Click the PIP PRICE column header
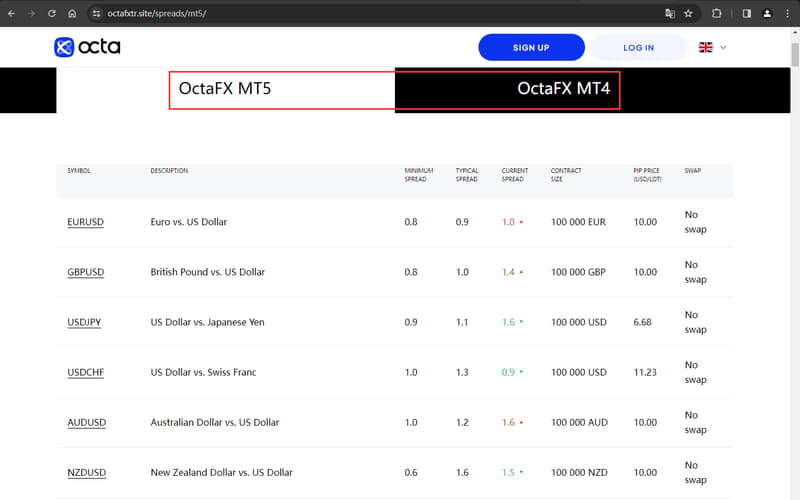 pos(647,174)
